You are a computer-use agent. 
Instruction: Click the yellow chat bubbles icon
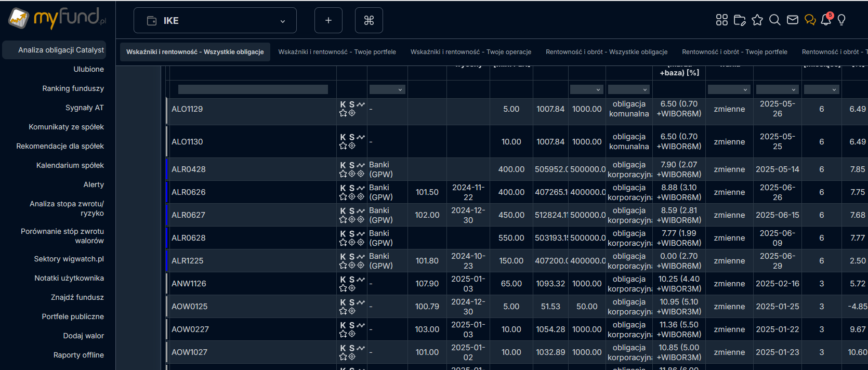810,20
